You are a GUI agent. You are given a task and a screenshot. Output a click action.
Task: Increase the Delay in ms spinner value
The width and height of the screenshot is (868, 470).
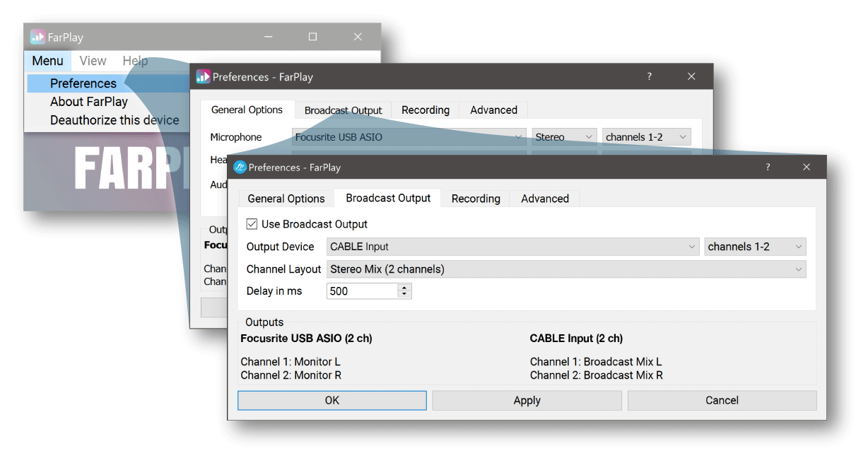coord(404,287)
